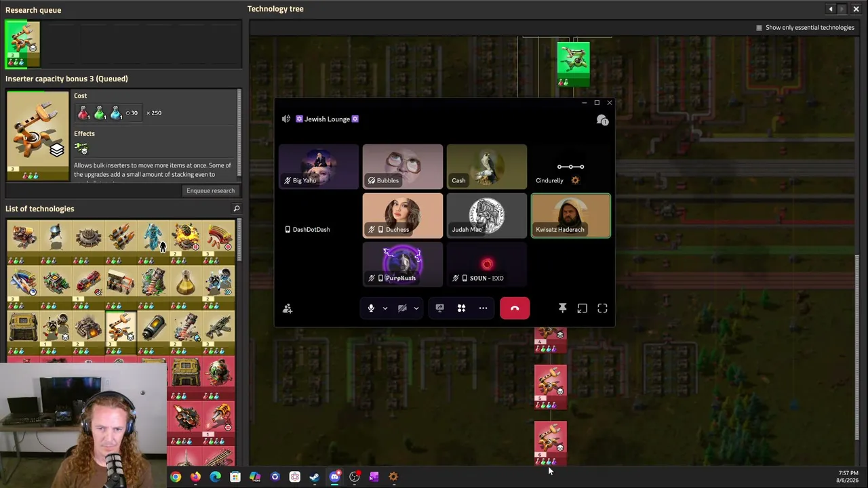Select the DashDotDash participant
This screenshot has height=488, width=868.
pyautogui.click(x=319, y=216)
